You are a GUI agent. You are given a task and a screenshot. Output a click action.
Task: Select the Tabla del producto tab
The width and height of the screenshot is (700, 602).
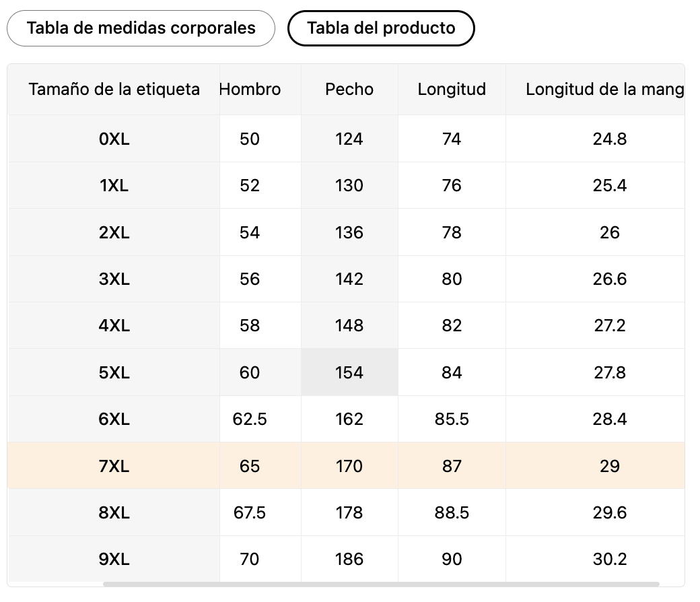point(381,28)
